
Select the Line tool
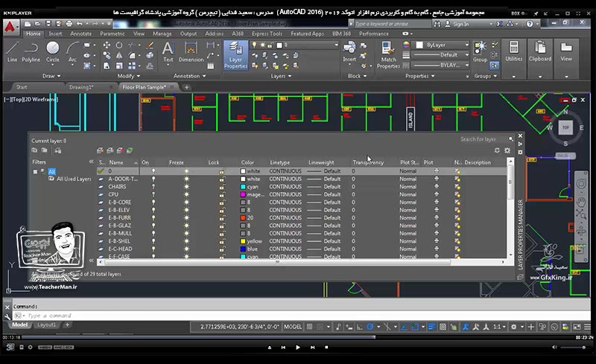(12, 52)
